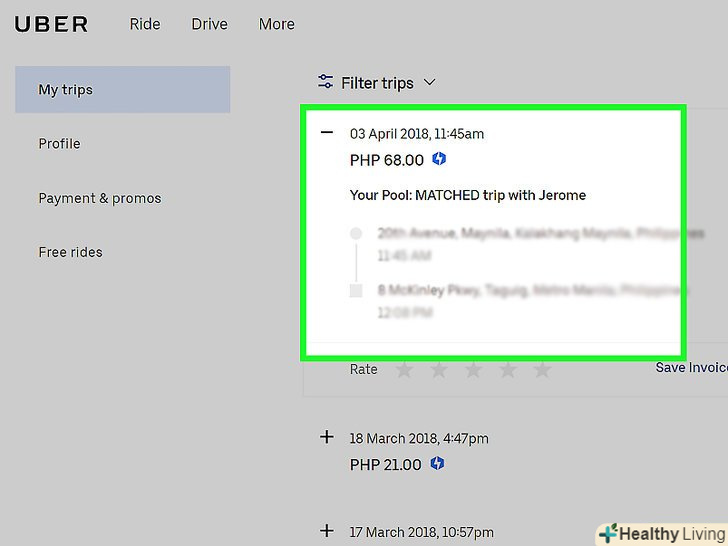This screenshot has height=546, width=728.
Task: Rate trip one star
Action: coord(404,370)
